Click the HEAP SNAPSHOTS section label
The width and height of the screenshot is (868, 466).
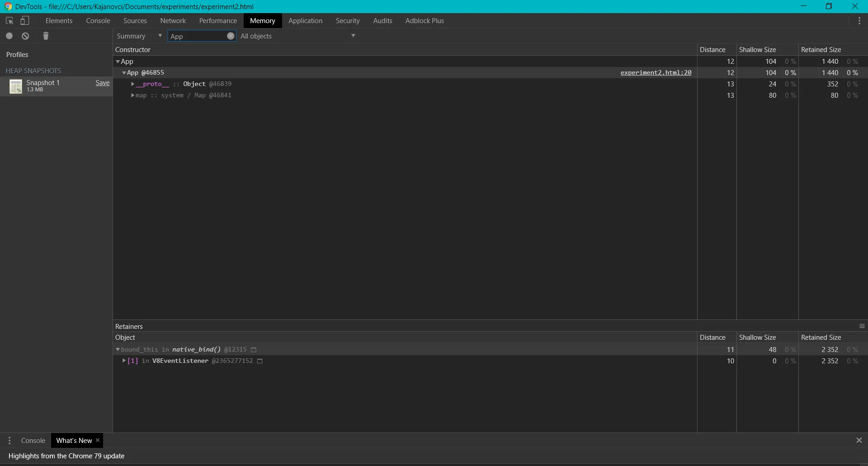click(33, 71)
